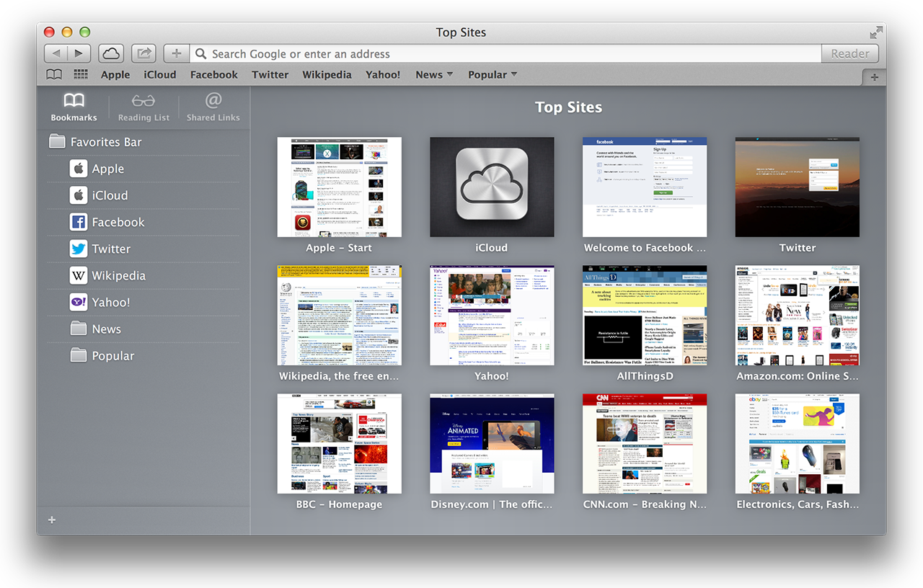Viewport: 923px width, 588px height.
Task: Open the News folder icon in sidebar
Action: coord(79,329)
